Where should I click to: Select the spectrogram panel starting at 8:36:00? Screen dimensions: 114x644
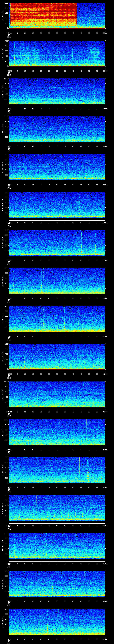pos(57,205)
